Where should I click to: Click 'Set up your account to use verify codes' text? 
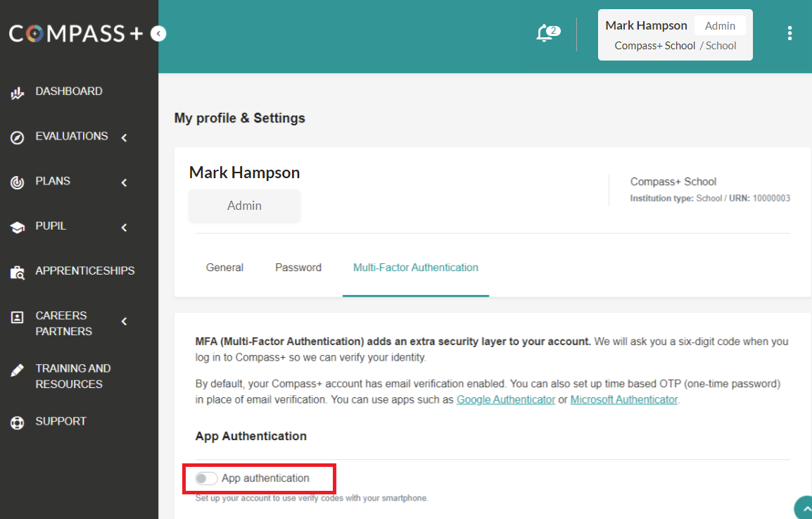click(x=312, y=499)
